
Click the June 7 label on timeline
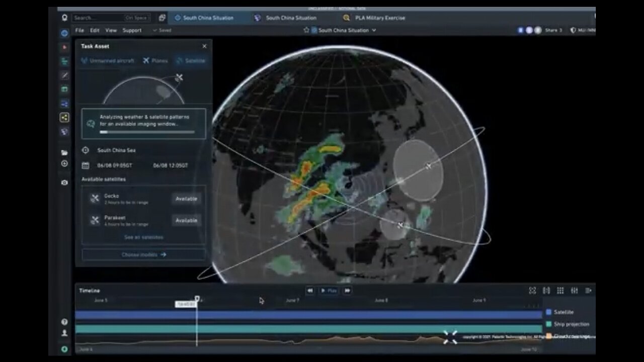point(292,300)
